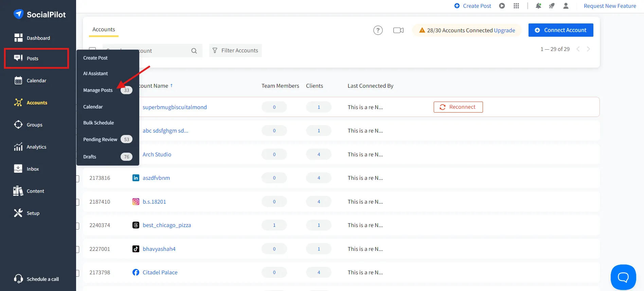Click account ID 2240374
This screenshot has width=644, height=291.
click(x=100, y=225)
